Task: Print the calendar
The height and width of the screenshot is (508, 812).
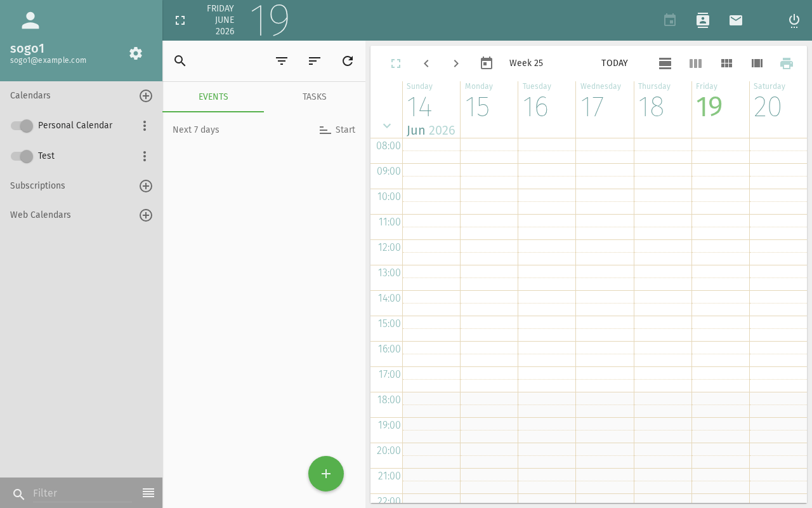Action: pos(787,63)
